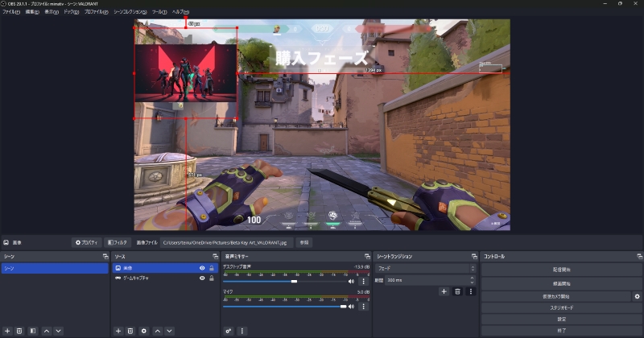Click デスクトップ音声 volume slider handle
The height and width of the screenshot is (338, 644).
294,282
